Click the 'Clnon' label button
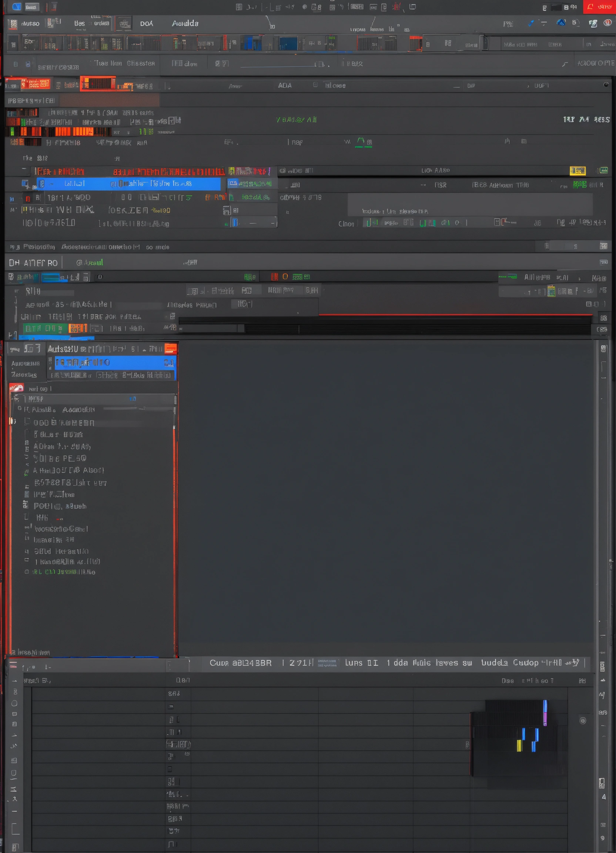The width and height of the screenshot is (616, 853). (x=346, y=224)
